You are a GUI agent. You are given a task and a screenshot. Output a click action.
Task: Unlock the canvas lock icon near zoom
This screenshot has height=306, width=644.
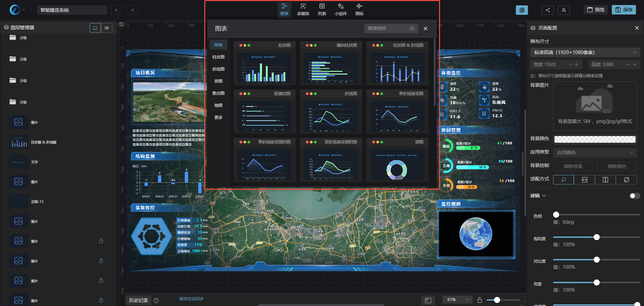pos(480,300)
